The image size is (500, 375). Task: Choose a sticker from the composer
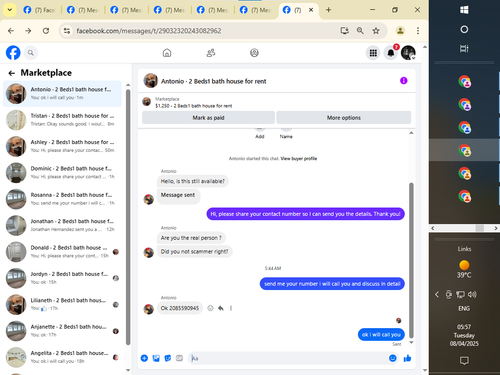[x=168, y=358]
